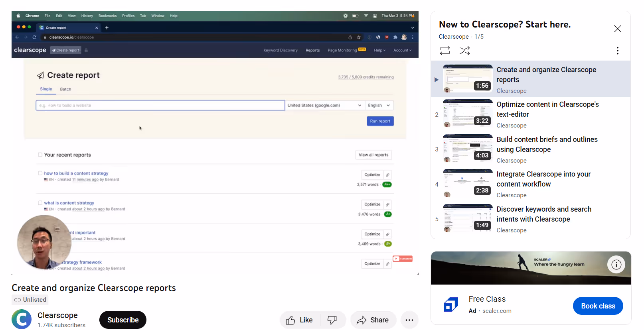Open 'Build content briefs and outlines' thumbnail

468,148
